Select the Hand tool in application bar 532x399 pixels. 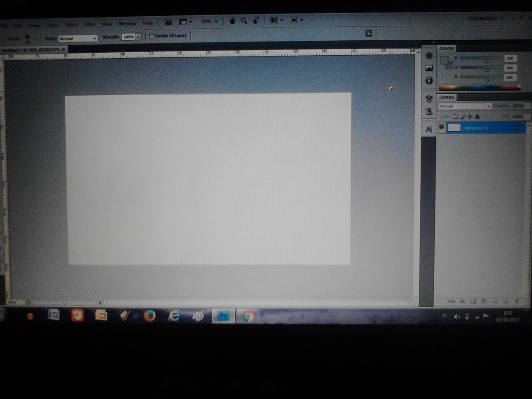pos(232,21)
